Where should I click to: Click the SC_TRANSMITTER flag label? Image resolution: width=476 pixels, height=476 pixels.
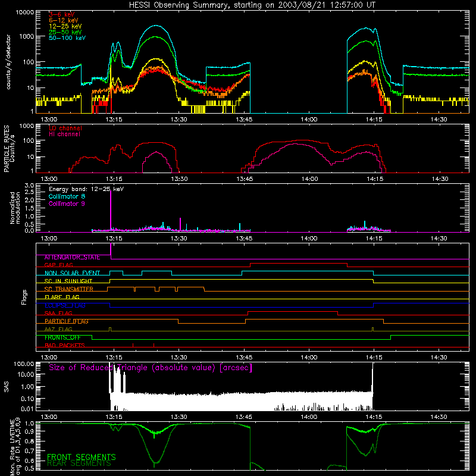pyautogui.click(x=69, y=289)
